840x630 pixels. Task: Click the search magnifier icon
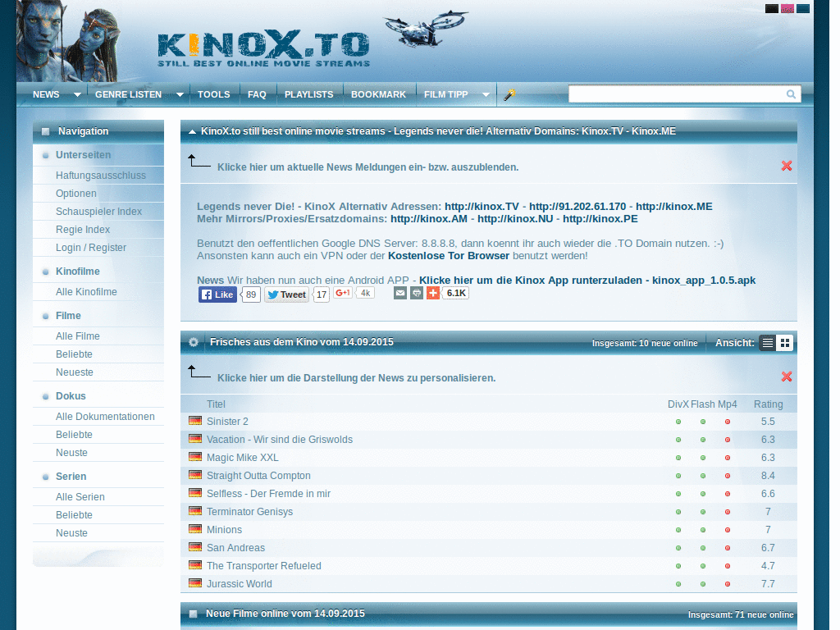(791, 94)
